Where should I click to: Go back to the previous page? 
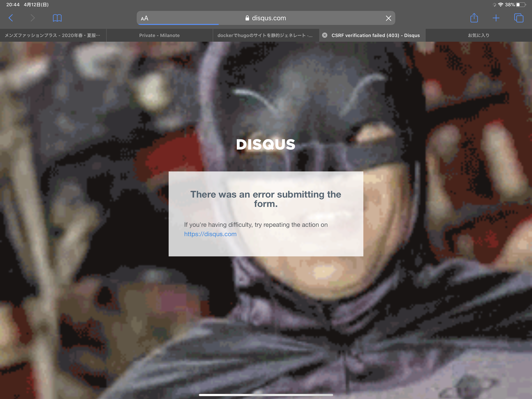11,18
